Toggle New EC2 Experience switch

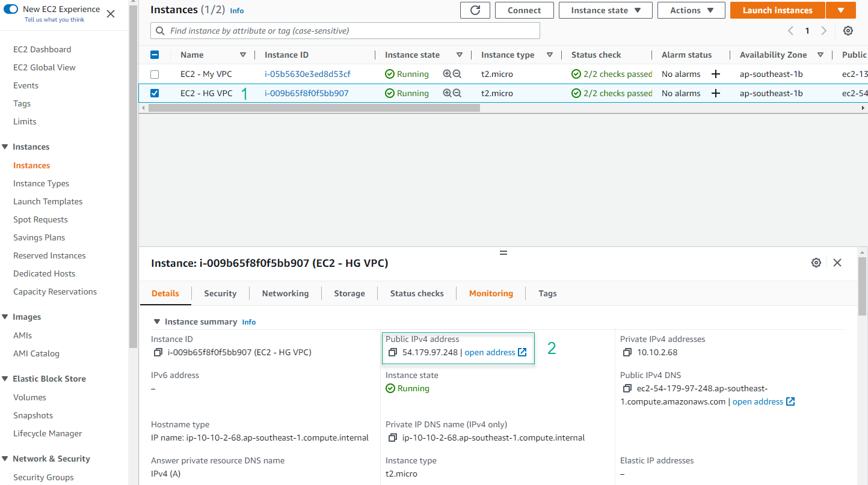[x=11, y=9]
